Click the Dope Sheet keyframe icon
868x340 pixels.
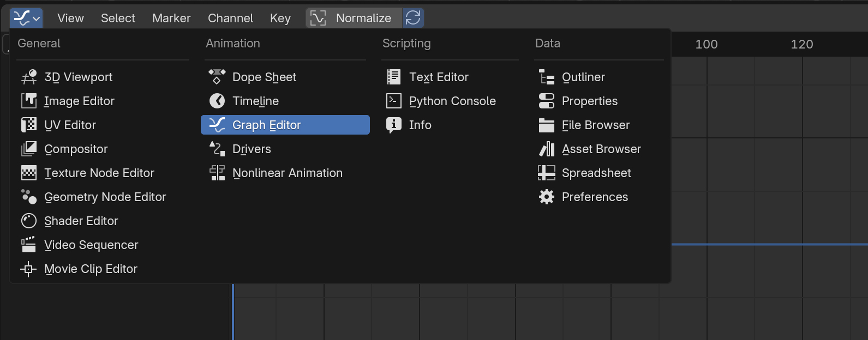(217, 77)
